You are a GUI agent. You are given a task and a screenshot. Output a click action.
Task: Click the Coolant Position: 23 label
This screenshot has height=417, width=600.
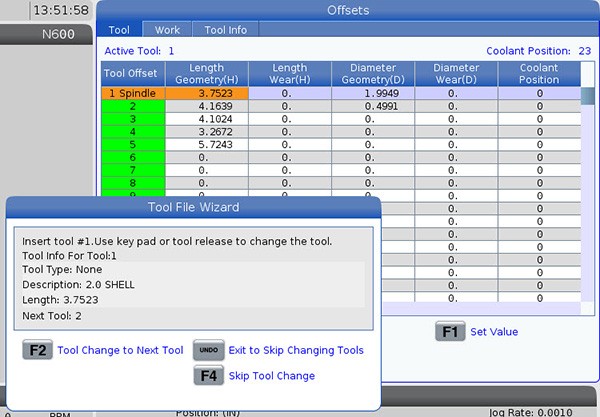(539, 51)
